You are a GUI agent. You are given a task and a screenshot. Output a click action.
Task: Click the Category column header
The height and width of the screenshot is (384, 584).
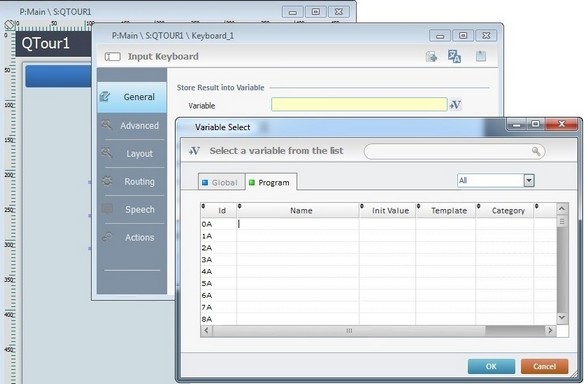click(505, 210)
